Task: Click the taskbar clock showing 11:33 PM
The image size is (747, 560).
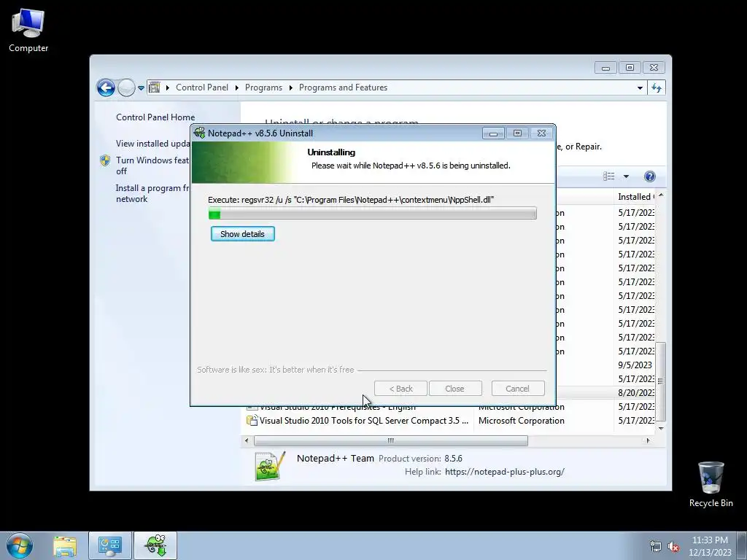Action: coord(710,546)
